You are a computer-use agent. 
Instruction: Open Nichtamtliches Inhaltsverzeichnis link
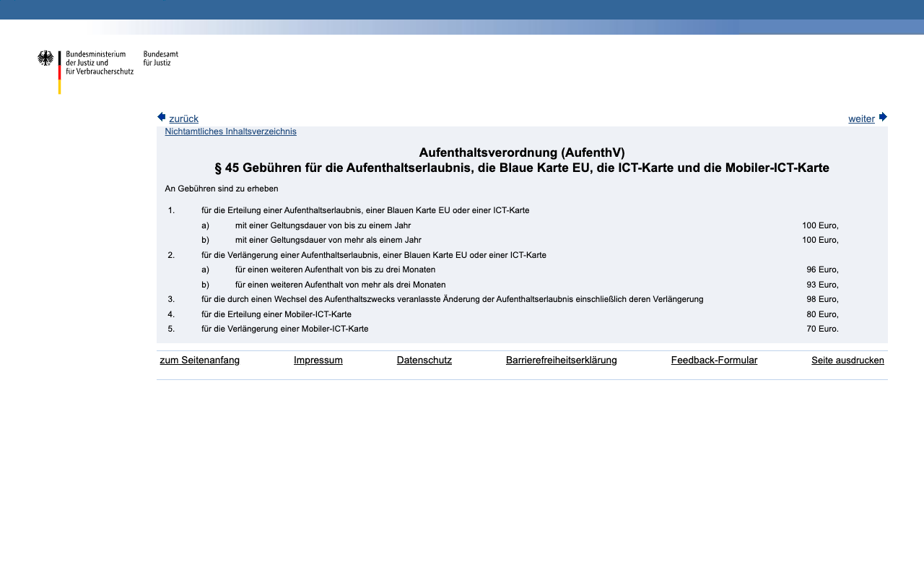click(x=230, y=131)
